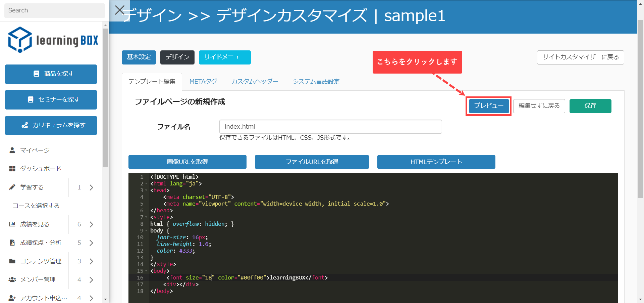Expand the コンテンツ管理 submenu chevron
644x303 pixels.
[91, 261]
